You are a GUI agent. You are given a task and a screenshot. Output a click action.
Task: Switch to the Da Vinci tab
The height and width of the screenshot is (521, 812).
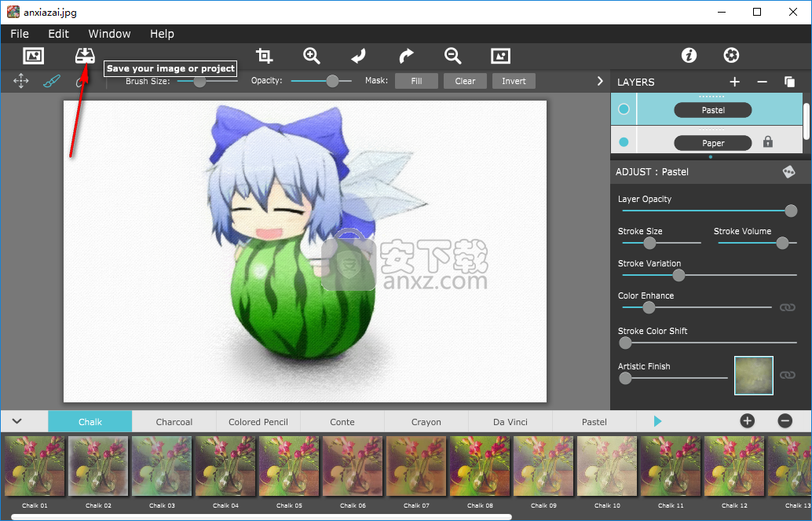click(510, 421)
